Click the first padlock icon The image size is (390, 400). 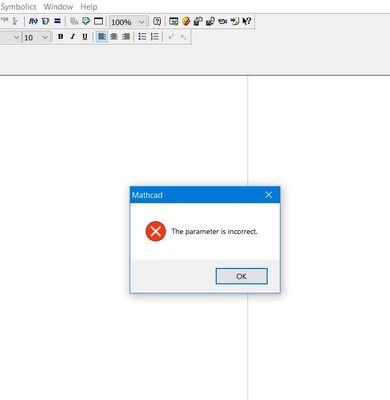(x=198, y=21)
